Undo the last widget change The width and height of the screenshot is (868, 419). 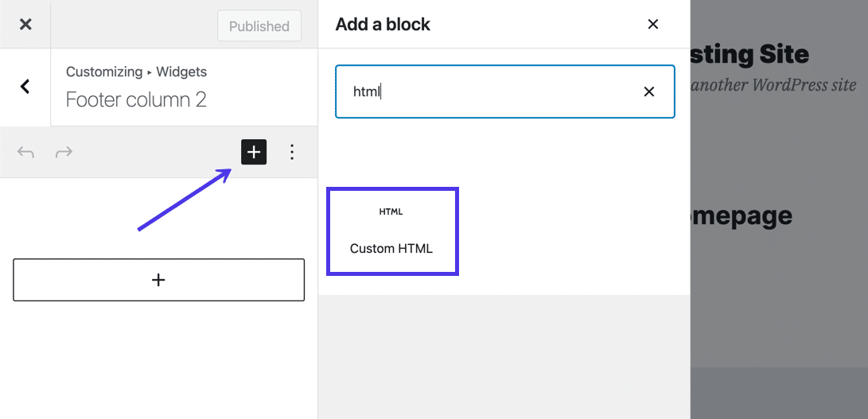26,152
